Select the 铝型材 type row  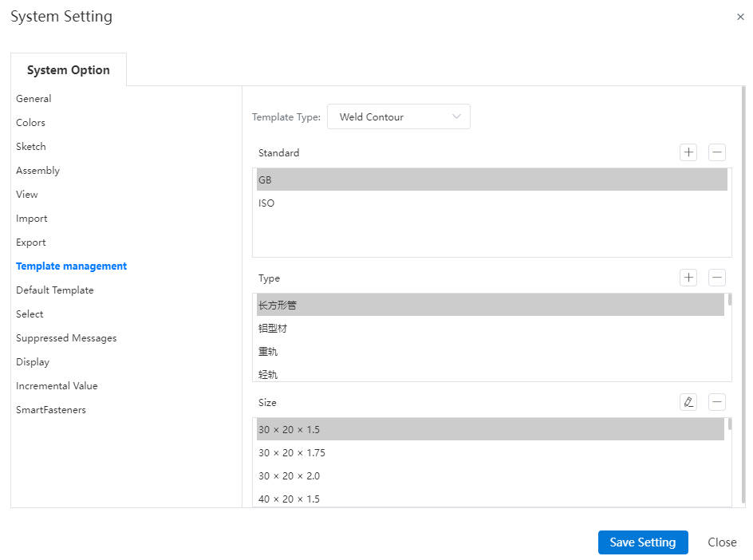491,328
